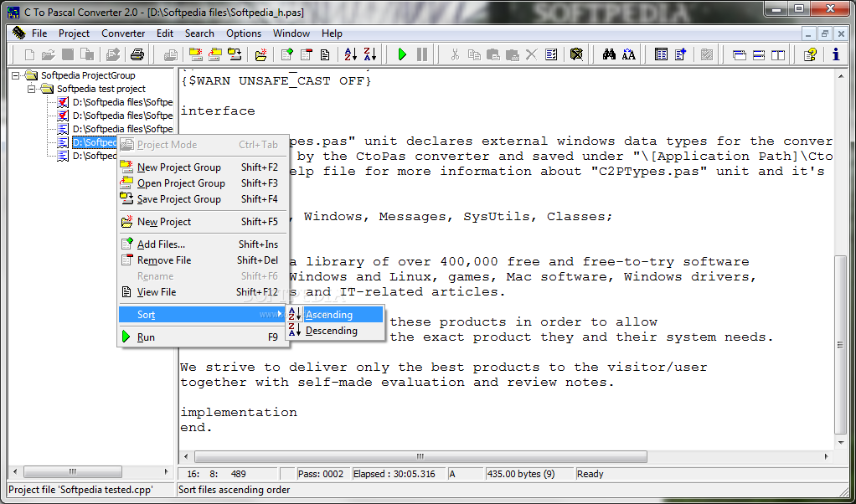
Task: Click the project tree scrollbar left arrow
Action: click(x=15, y=471)
